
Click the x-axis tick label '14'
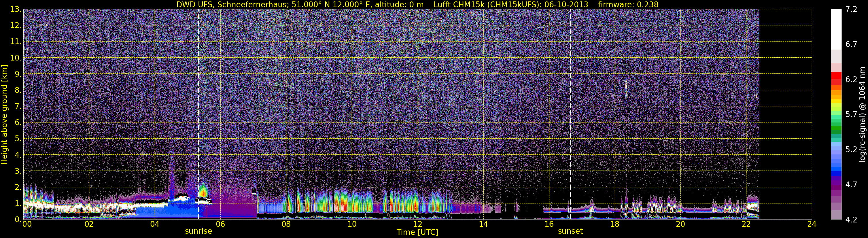483,224
